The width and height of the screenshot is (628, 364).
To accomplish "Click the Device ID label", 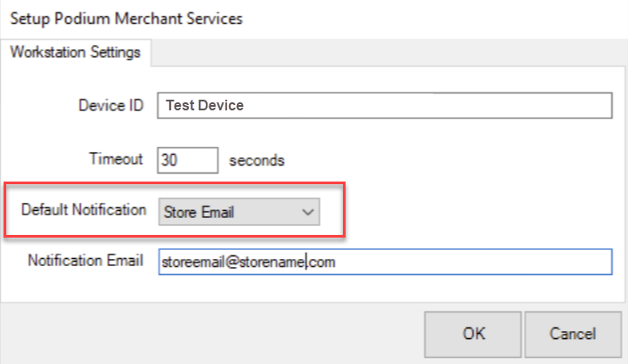I will (x=111, y=106).
